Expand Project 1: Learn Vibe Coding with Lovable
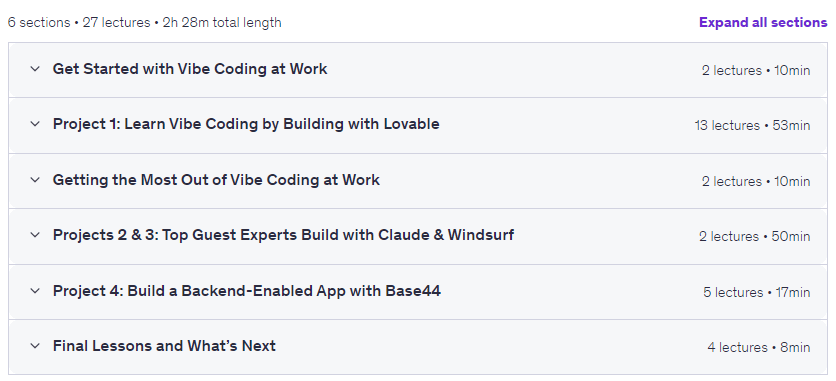The height and width of the screenshot is (381, 836). point(246,124)
